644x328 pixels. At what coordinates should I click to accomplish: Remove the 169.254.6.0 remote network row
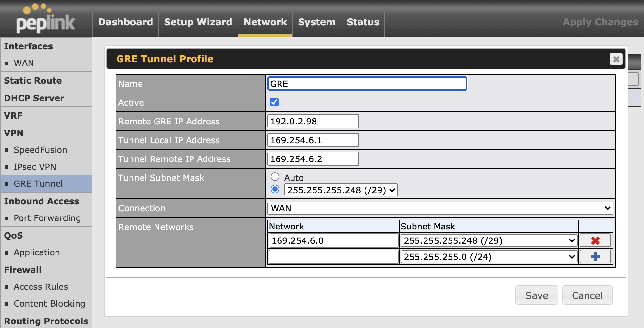point(595,240)
